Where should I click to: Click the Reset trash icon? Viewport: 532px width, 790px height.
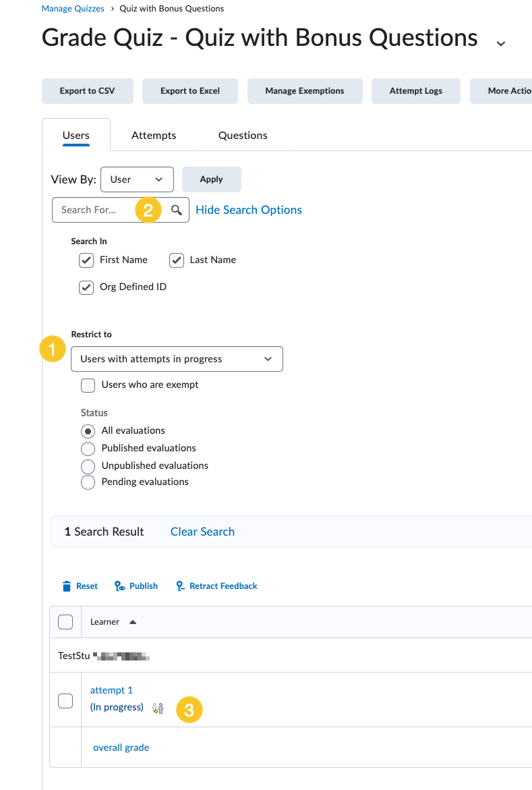(x=67, y=586)
